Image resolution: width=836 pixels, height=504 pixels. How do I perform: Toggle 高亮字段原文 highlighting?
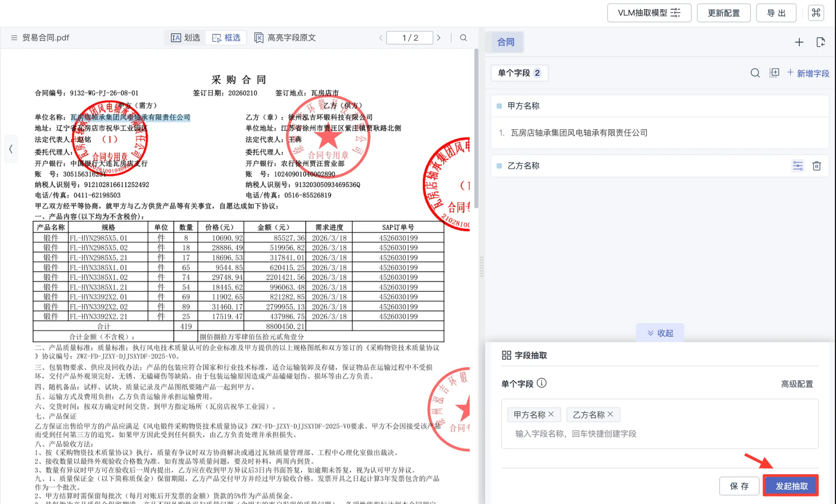[x=285, y=38]
